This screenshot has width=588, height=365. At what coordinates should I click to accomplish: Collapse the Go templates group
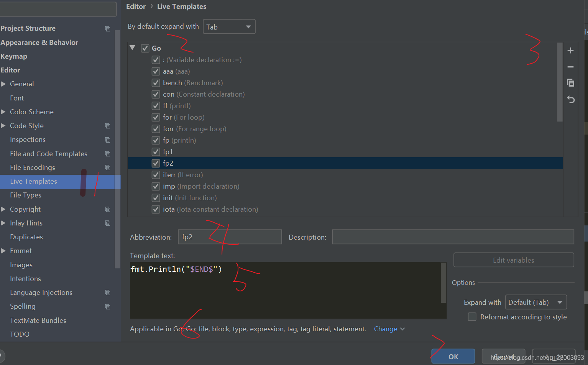coord(132,48)
